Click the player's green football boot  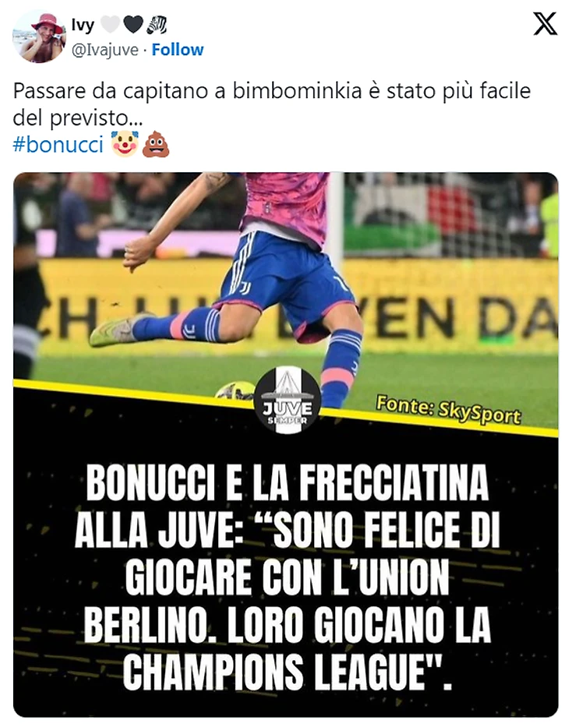(x=112, y=330)
